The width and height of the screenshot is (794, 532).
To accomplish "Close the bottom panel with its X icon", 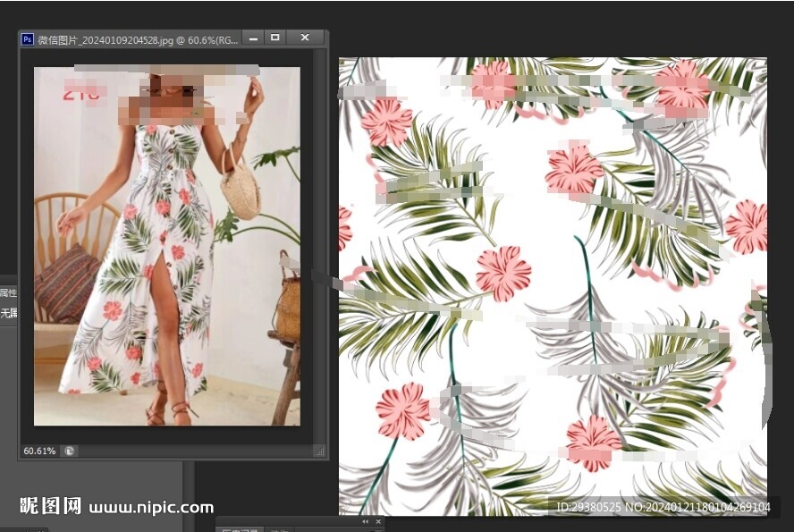I will [378, 521].
